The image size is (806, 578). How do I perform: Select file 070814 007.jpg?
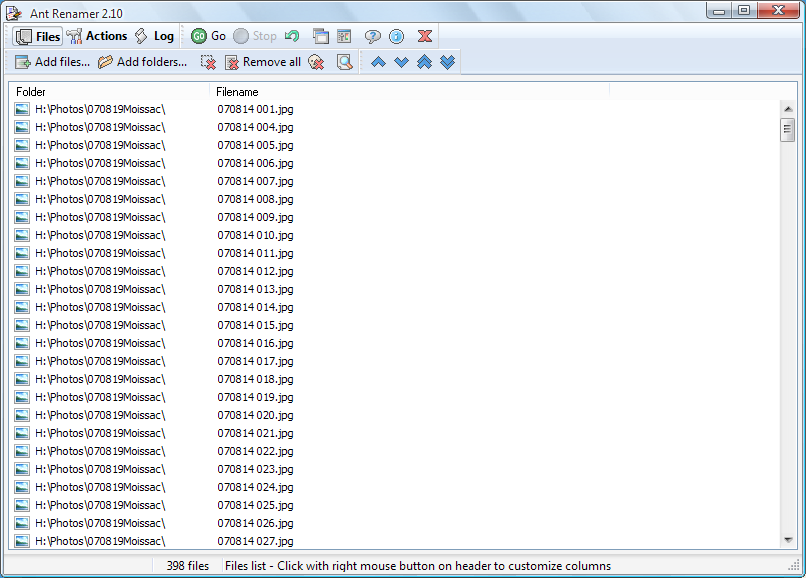tap(255, 181)
